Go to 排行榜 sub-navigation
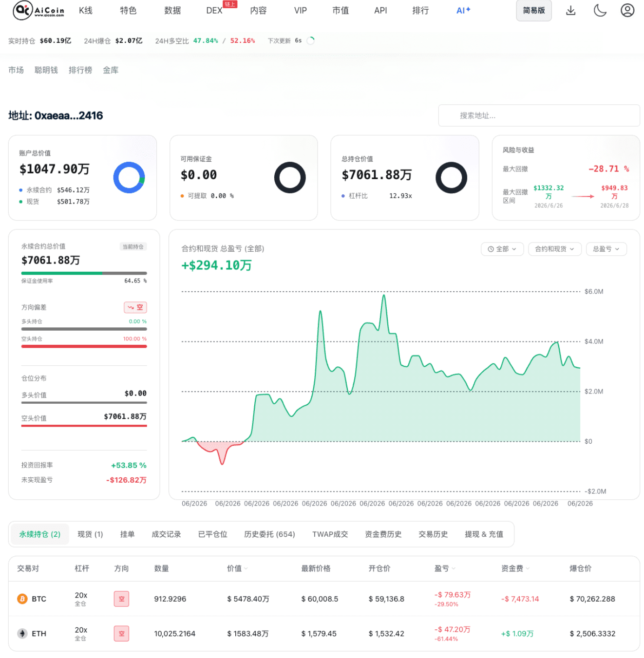This screenshot has height=658, width=644. (80, 70)
